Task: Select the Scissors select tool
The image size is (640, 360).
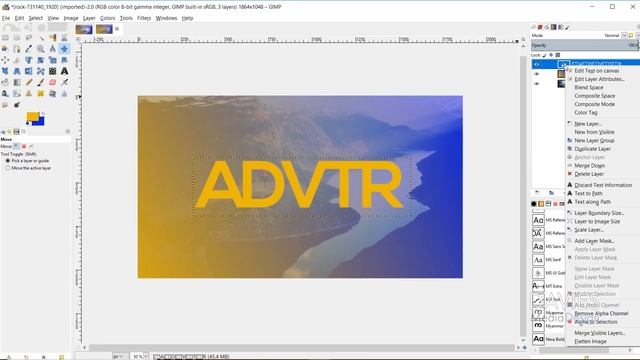Action: click(x=64, y=38)
